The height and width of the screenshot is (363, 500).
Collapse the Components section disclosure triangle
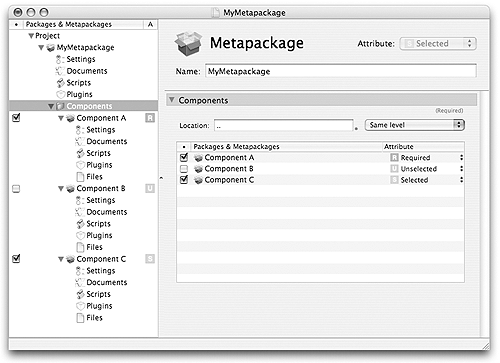tap(172, 100)
